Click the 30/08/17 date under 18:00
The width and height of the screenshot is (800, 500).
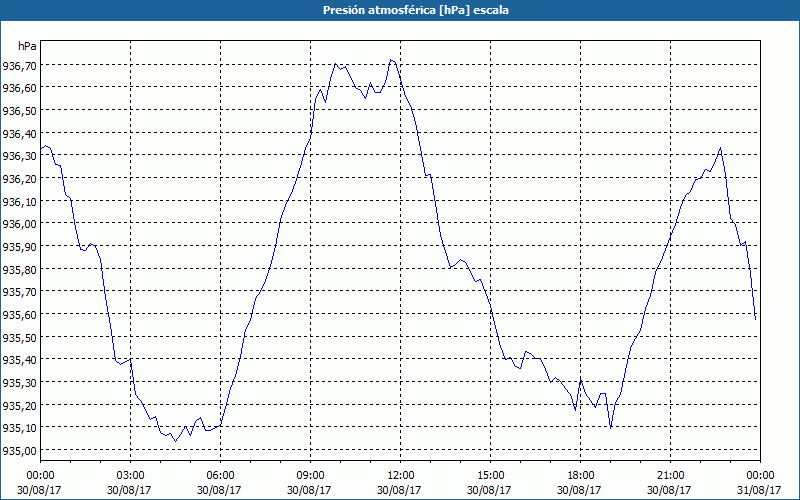[x=580, y=490]
